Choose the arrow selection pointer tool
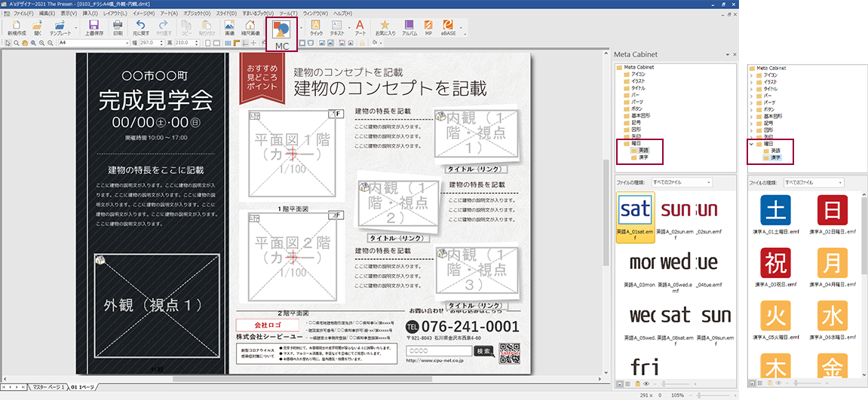Viewport: 868px width, 400px height. 8,43
